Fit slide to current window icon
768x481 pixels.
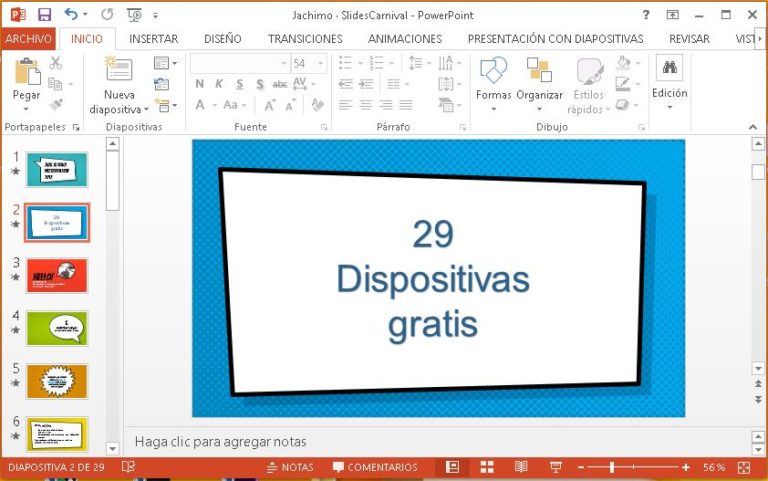pyautogui.click(x=744, y=468)
